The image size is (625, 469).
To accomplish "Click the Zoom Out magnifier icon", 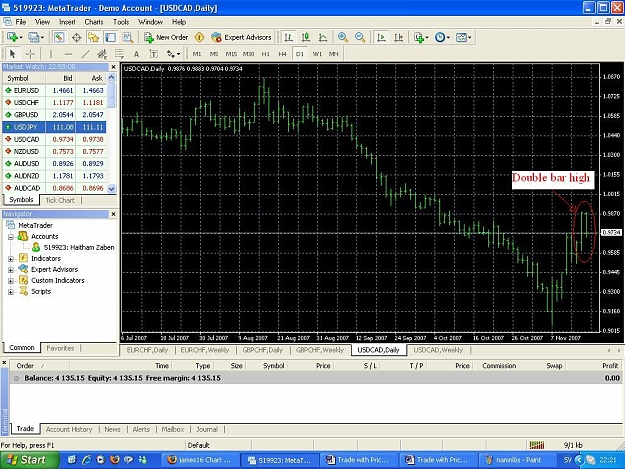I will [x=360, y=37].
